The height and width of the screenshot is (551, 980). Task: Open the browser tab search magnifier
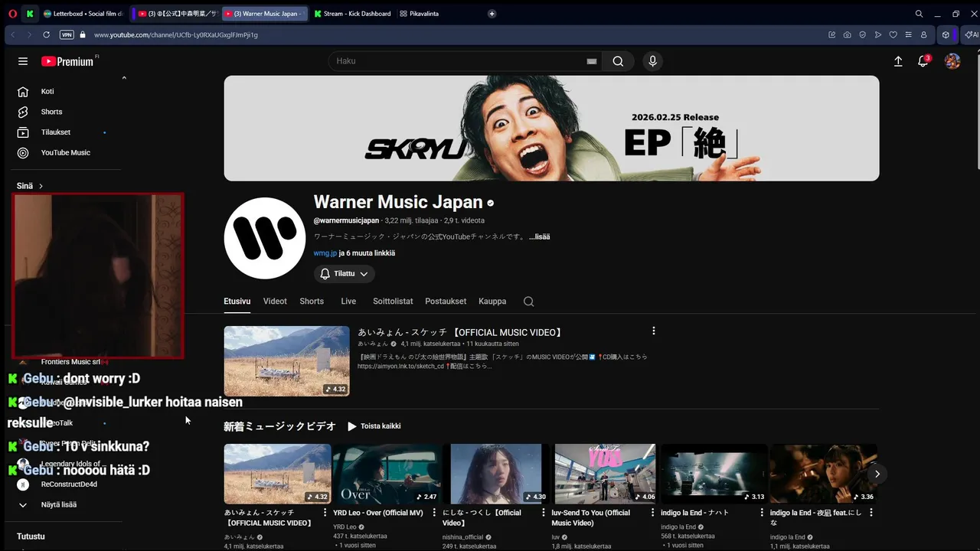click(x=919, y=14)
